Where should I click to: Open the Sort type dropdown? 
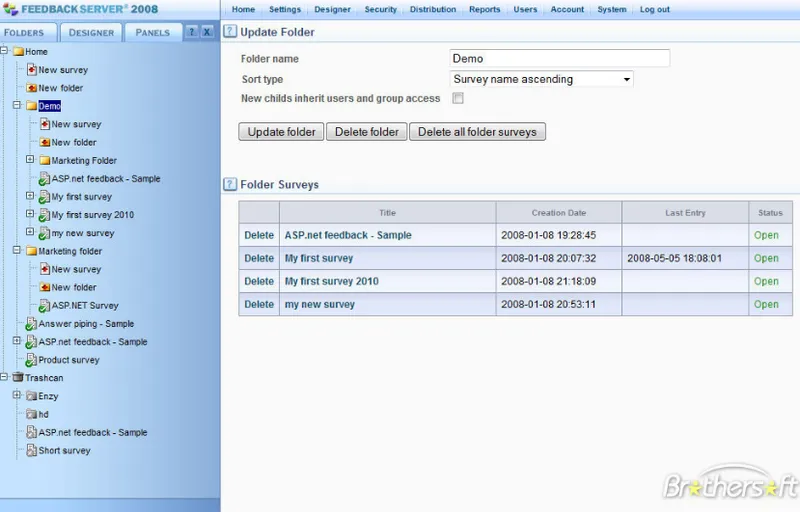pyautogui.click(x=541, y=79)
